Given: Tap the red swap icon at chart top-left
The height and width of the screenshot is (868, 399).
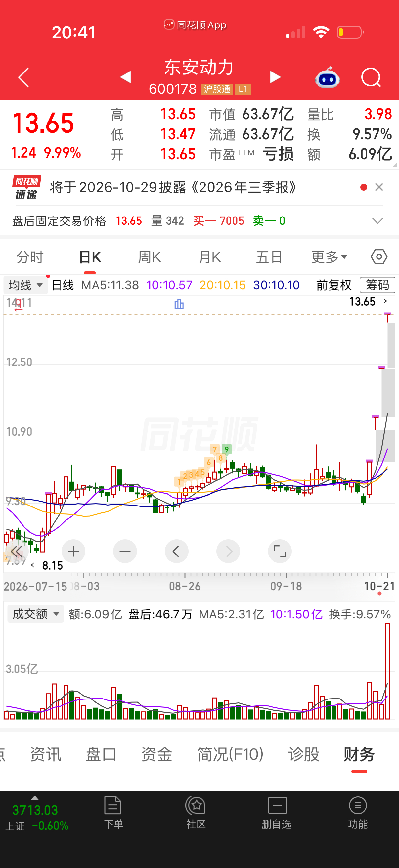Looking at the screenshot, I should point(19,304).
